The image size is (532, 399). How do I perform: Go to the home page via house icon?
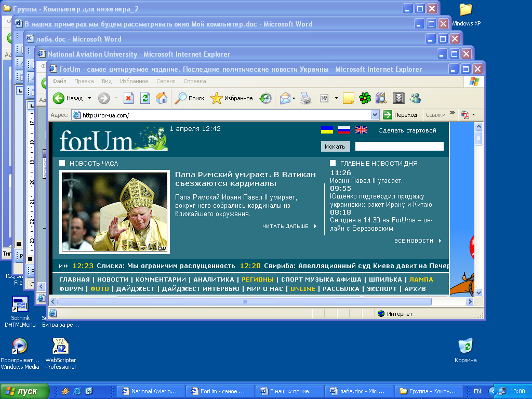tap(162, 98)
